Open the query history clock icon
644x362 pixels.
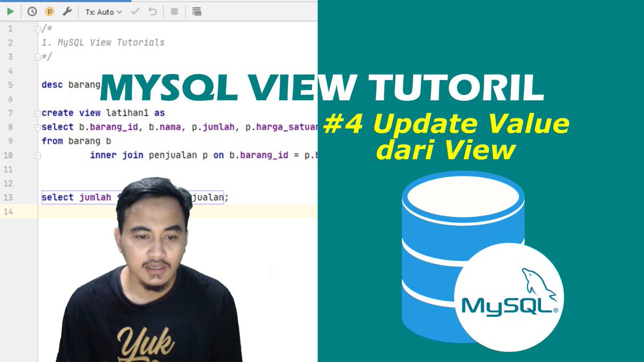[x=32, y=11]
